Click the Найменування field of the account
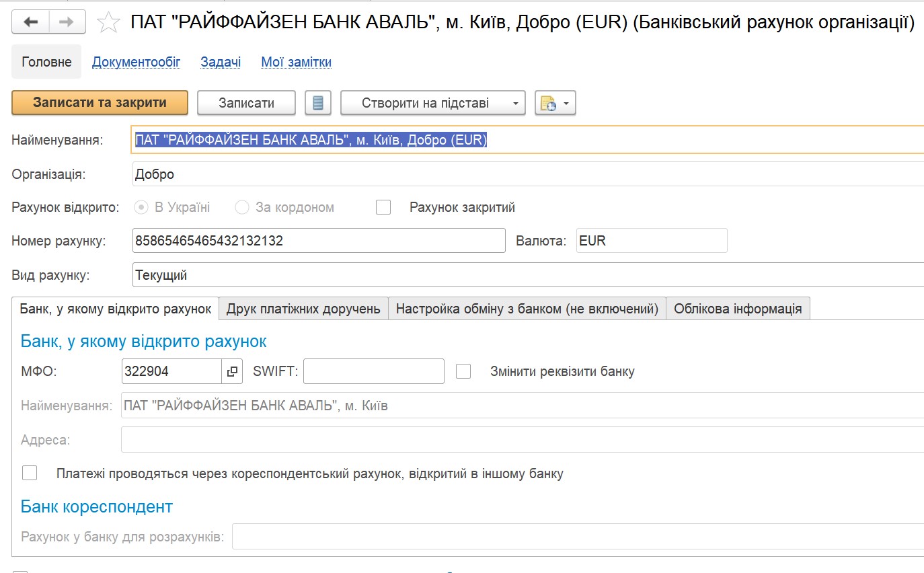924x573 pixels. click(x=528, y=140)
